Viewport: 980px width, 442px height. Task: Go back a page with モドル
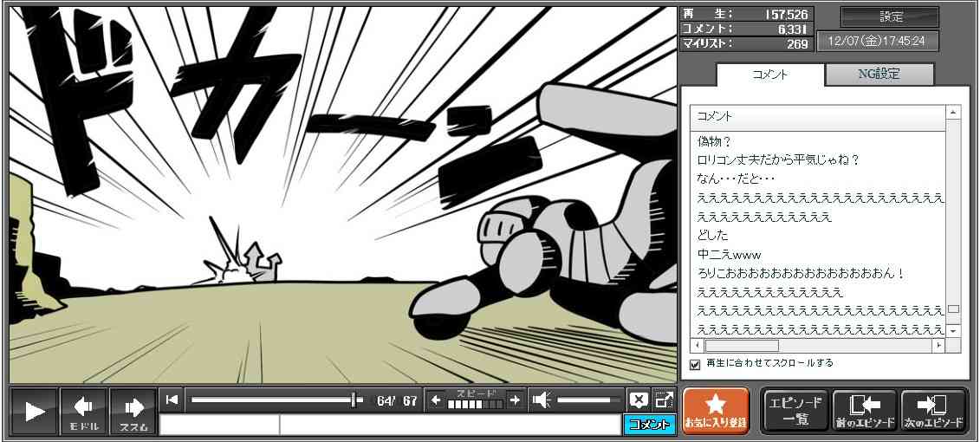84,411
